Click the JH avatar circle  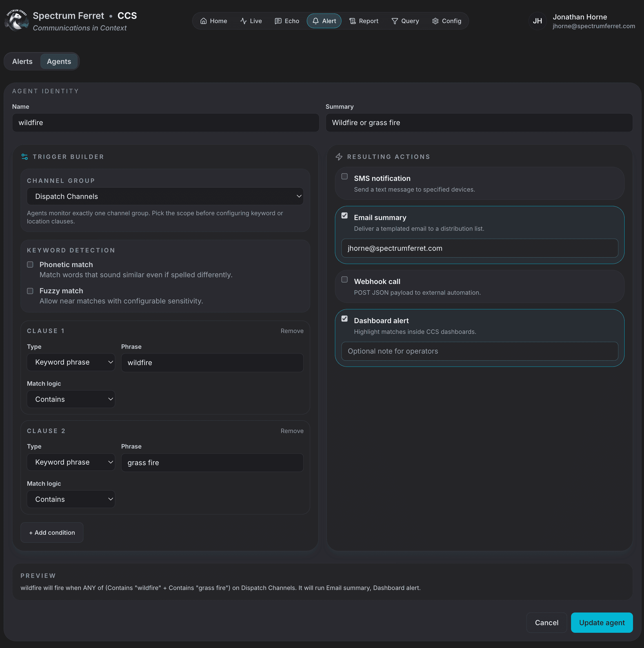click(537, 21)
